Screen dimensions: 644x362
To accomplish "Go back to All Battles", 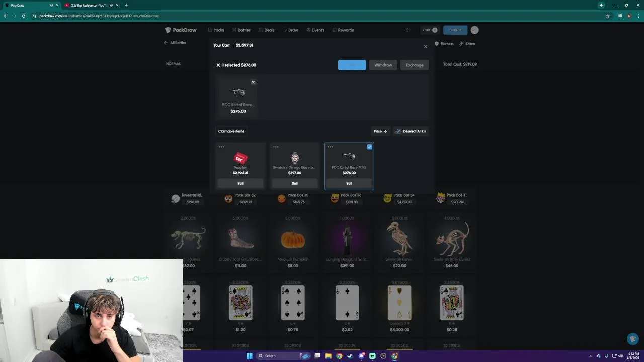I will coord(175,43).
